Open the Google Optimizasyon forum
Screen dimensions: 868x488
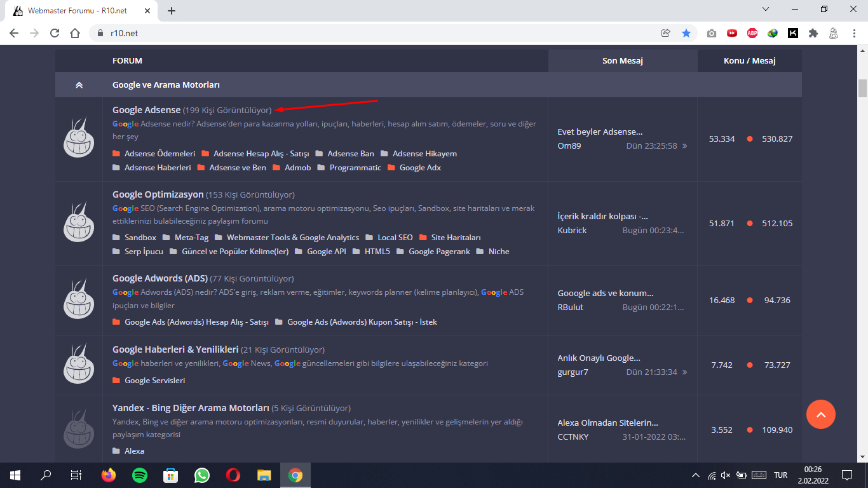point(158,194)
